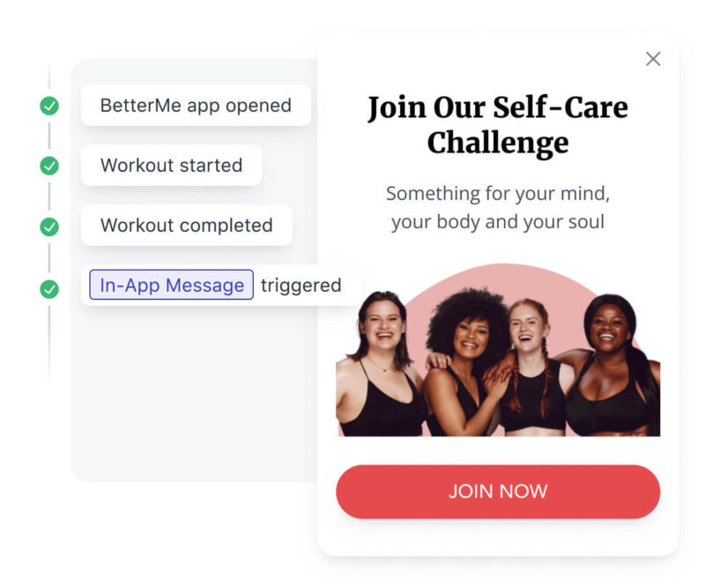Select green checkmark beside BetterMe app opened
This screenshot has width=705, height=588.
coord(49,106)
